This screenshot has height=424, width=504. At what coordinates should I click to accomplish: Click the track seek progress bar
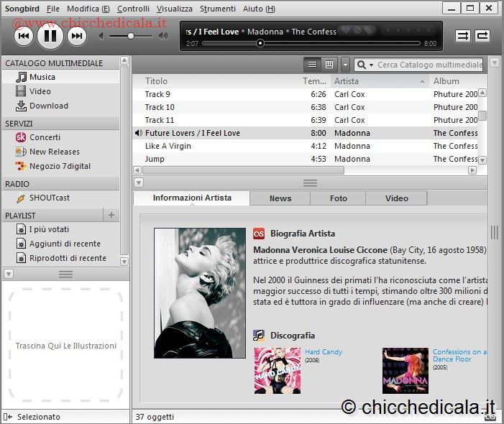[316, 43]
